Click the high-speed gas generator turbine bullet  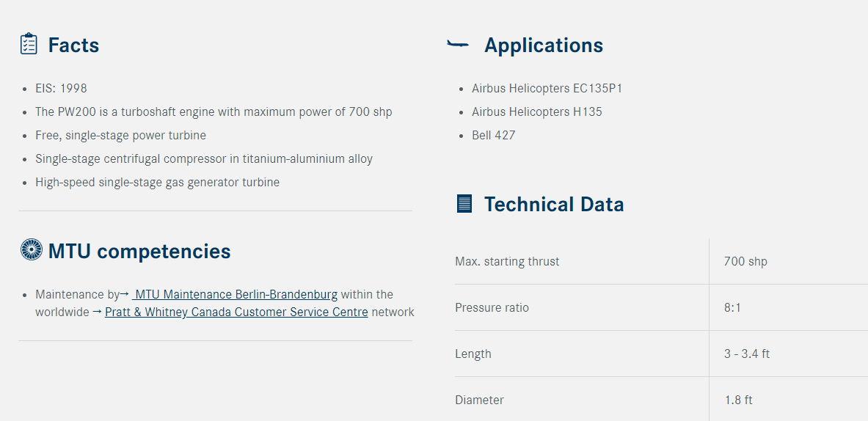pos(157,183)
